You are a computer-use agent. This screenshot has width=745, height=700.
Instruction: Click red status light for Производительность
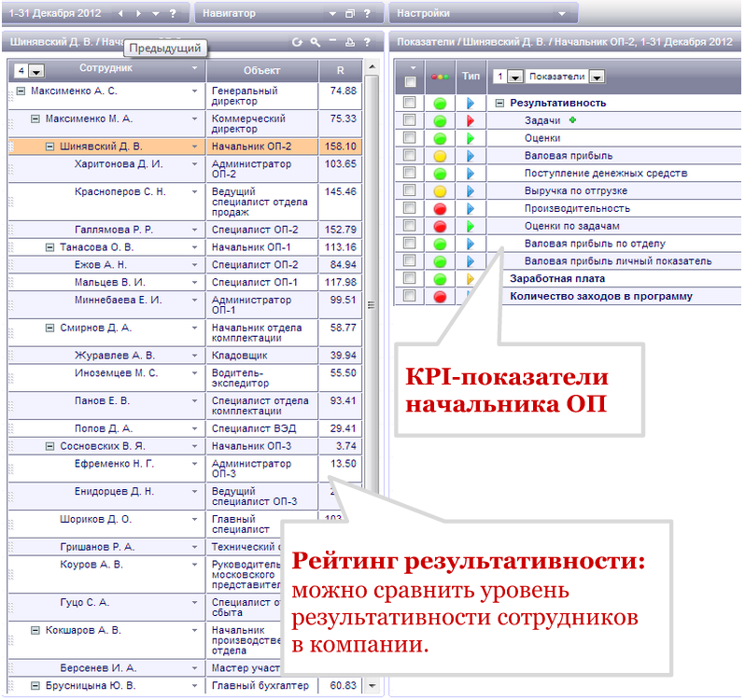440,209
